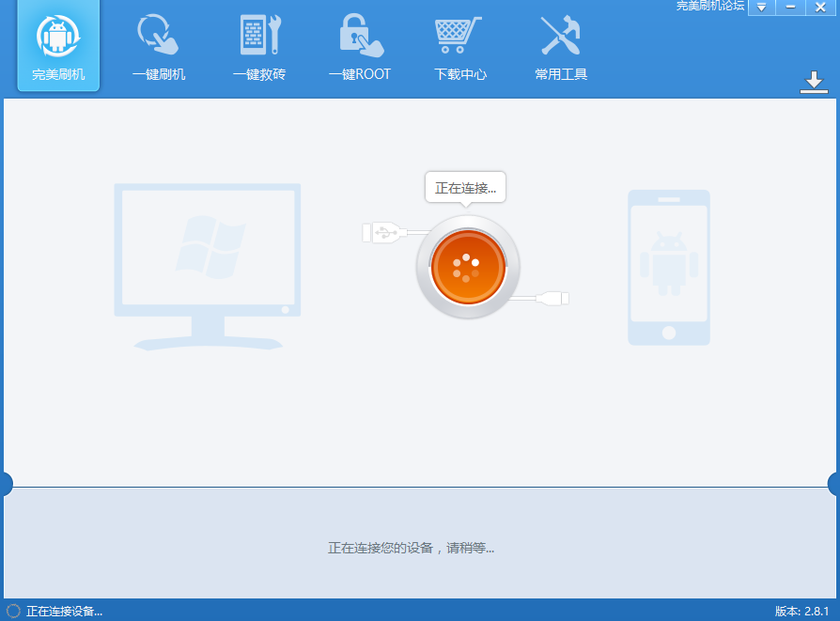Viewport: 840px width, 621px height.
Task: Click the 正在连接... tooltip bubble
Action: pyautogui.click(x=465, y=188)
